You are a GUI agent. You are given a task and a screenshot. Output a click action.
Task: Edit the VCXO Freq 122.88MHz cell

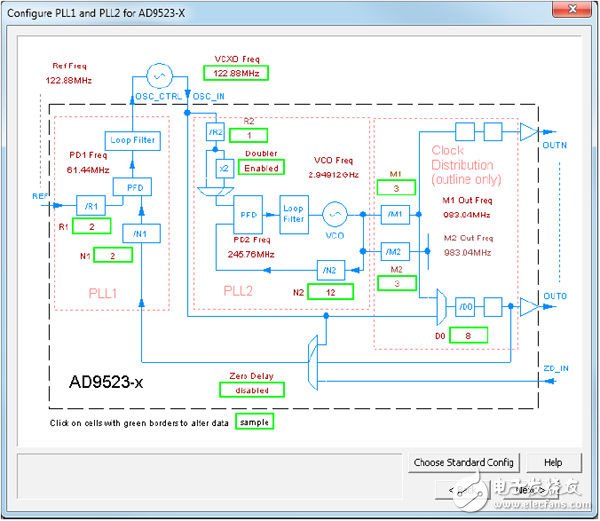pos(236,72)
